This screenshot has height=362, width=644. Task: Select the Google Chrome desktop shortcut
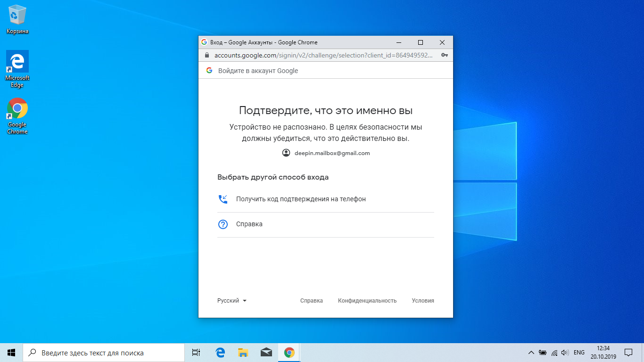[17, 116]
